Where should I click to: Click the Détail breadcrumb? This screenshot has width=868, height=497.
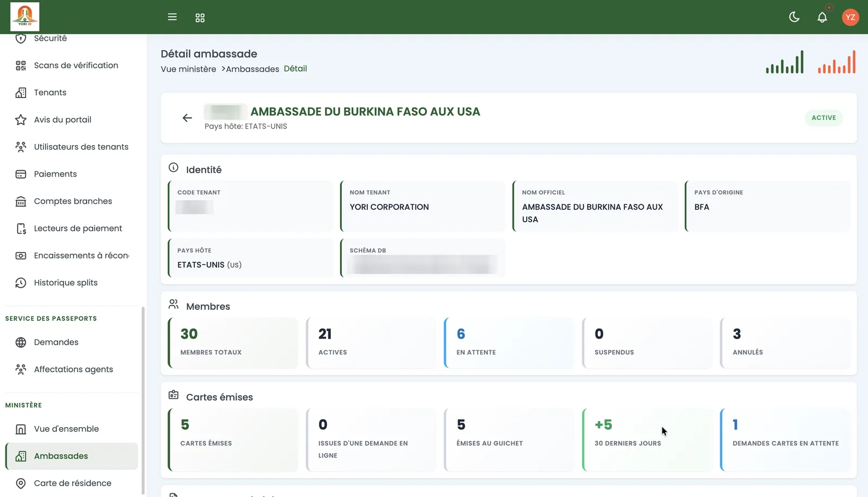click(295, 68)
